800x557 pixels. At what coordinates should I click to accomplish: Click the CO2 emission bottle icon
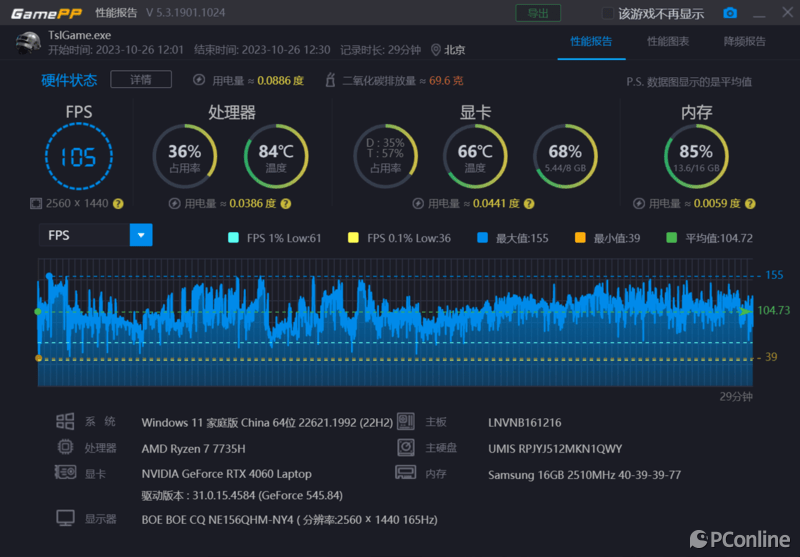[x=330, y=80]
